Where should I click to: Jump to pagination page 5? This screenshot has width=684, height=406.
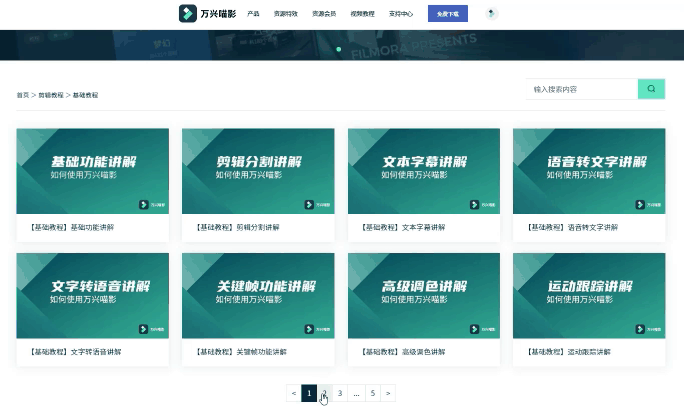coord(373,393)
